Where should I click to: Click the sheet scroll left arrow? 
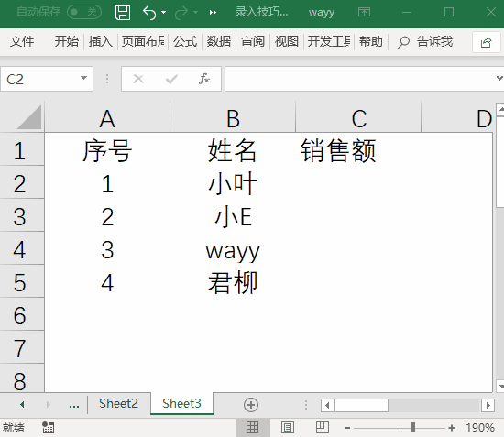(22, 404)
